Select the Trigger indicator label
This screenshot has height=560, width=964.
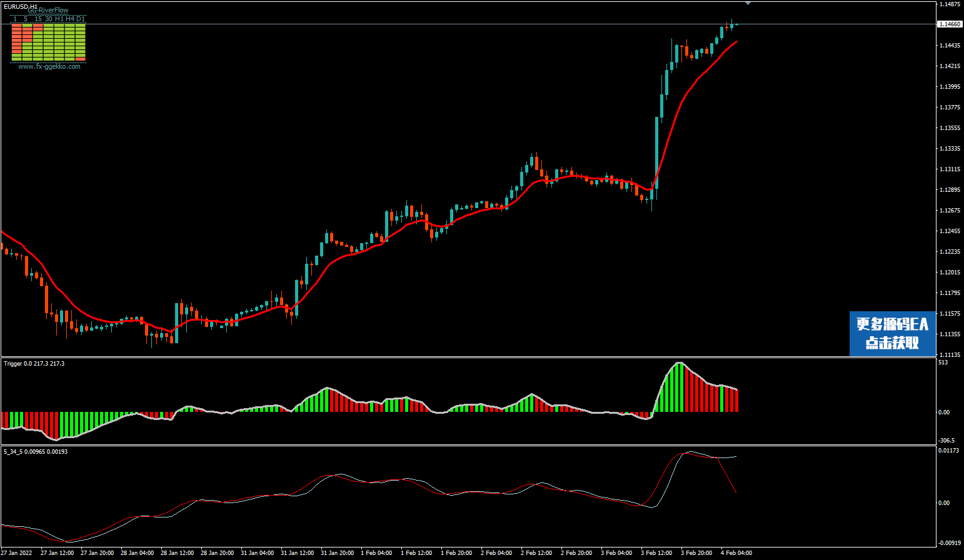34,364
